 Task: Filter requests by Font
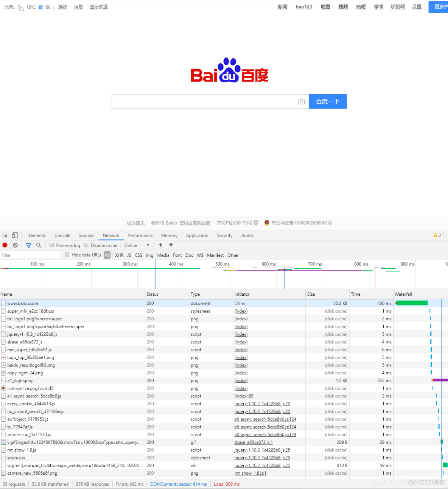point(177,255)
